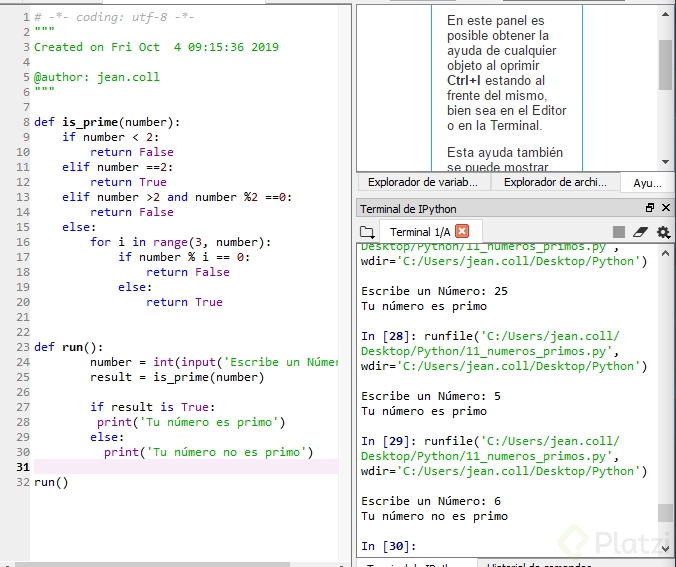The height and width of the screenshot is (567, 676).
Task: Click 'Escribe un Número: 25' output
Action: click(434, 291)
